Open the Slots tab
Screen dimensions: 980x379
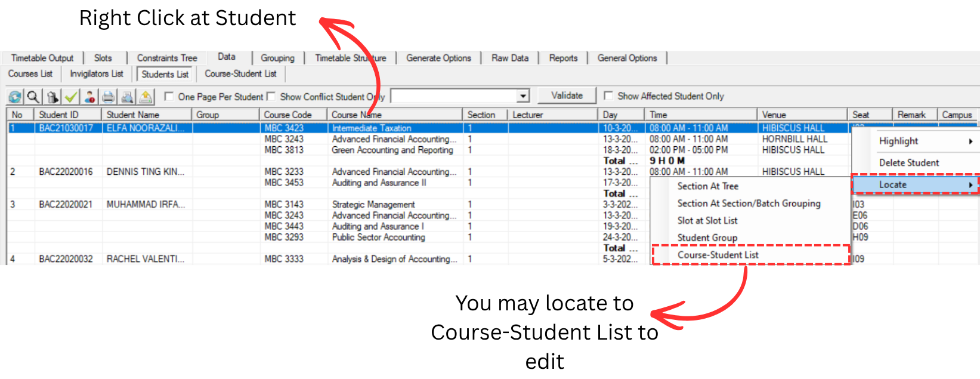click(x=103, y=58)
